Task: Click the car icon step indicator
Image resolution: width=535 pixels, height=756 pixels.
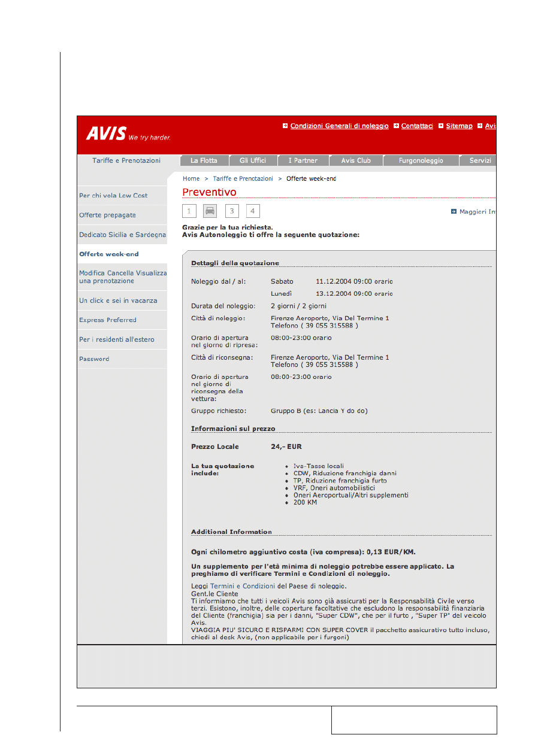Action: click(x=210, y=211)
